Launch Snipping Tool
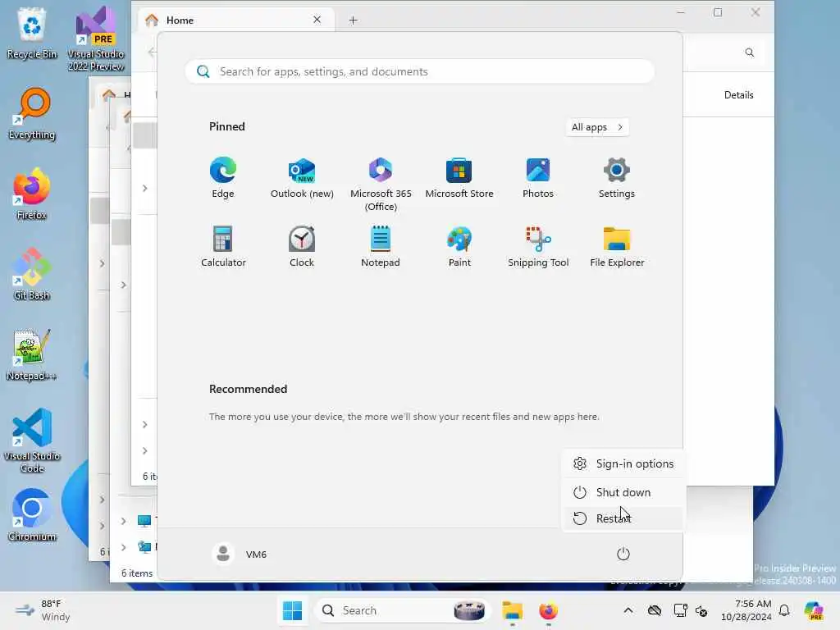 point(538,246)
